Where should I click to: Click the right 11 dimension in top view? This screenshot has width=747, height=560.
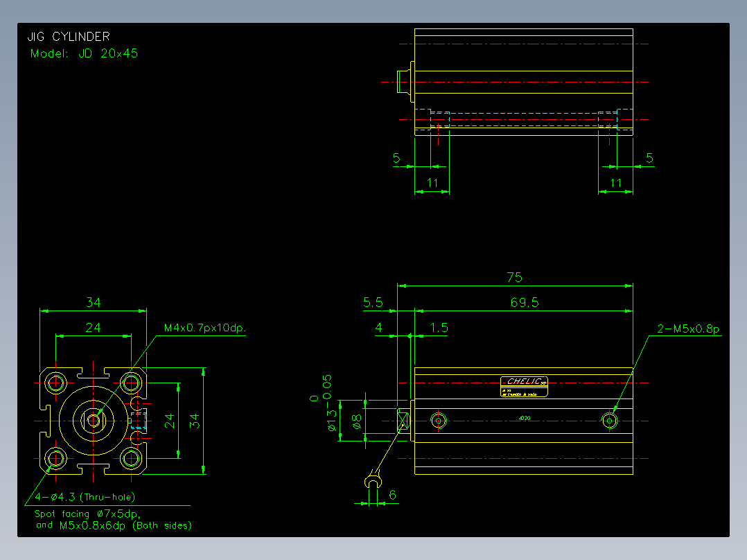pos(615,183)
